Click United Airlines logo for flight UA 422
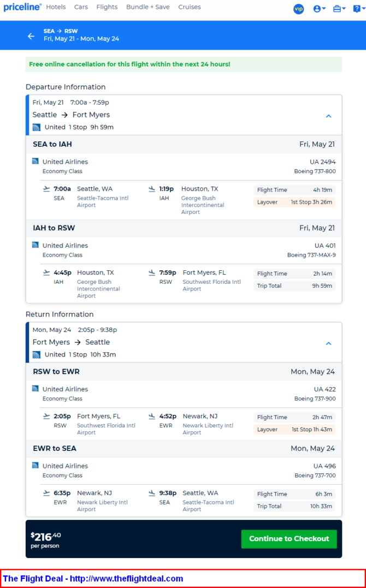The width and height of the screenshot is (366, 588). [36, 389]
